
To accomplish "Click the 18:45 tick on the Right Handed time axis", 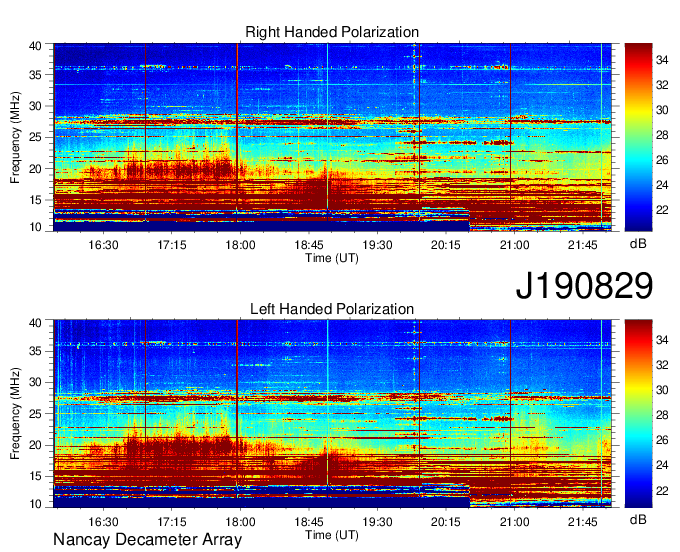I will (x=309, y=245).
